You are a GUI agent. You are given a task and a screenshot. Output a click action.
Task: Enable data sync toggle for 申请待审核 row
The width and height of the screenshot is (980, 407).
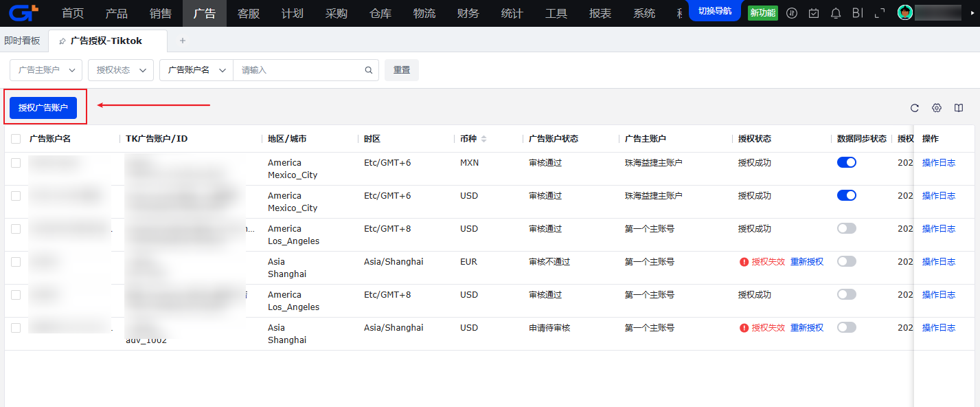(x=847, y=327)
